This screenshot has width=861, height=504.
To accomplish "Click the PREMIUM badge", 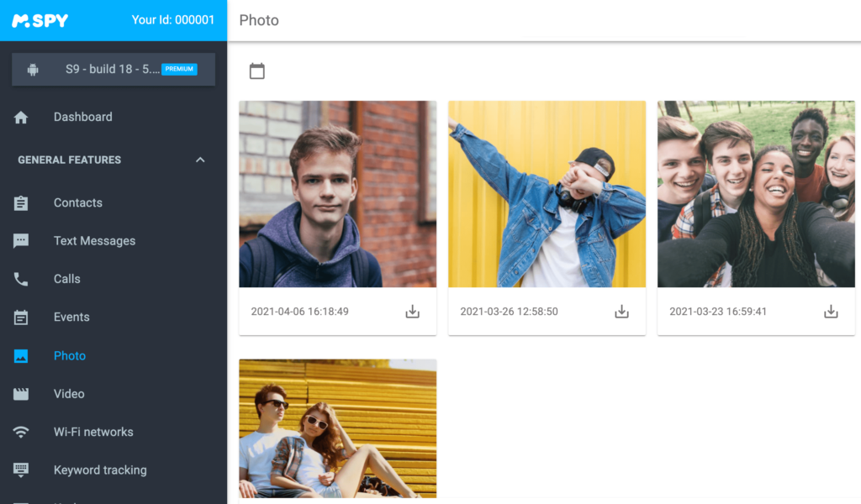I will click(179, 69).
